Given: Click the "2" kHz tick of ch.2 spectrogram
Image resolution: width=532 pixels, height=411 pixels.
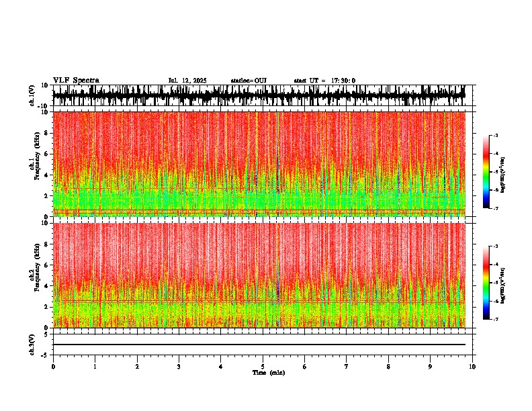Looking at the screenshot, I should [47, 307].
